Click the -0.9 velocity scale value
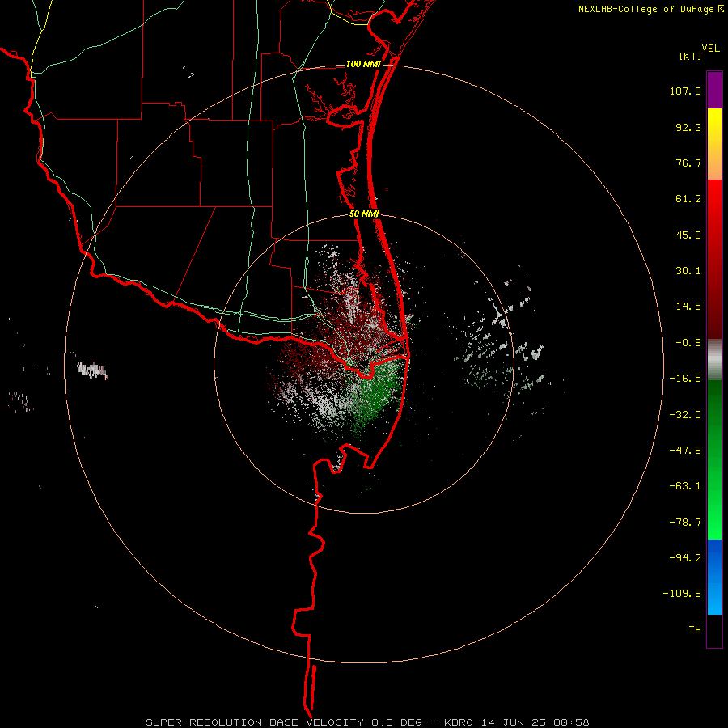The width and height of the screenshot is (728, 728). (x=688, y=343)
